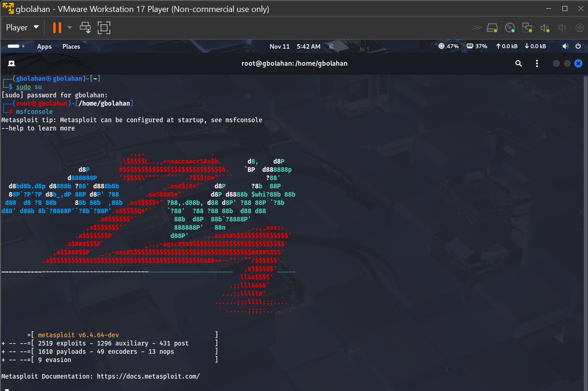Open the network adapter device icon
588x391 pixels.
(x=527, y=28)
